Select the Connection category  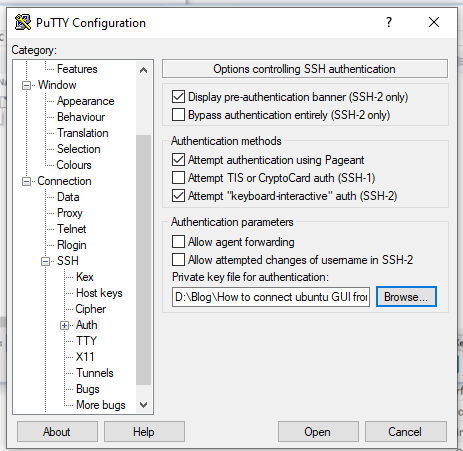[x=64, y=181]
